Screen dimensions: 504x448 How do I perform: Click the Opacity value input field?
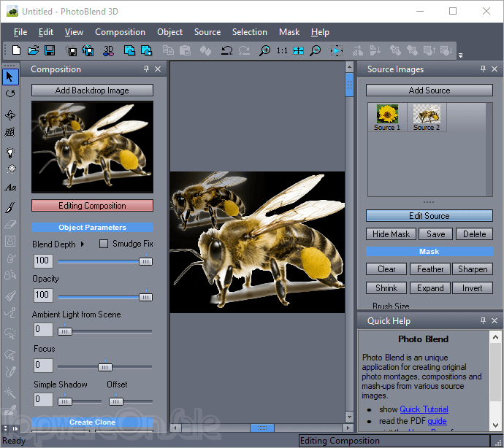coord(43,295)
